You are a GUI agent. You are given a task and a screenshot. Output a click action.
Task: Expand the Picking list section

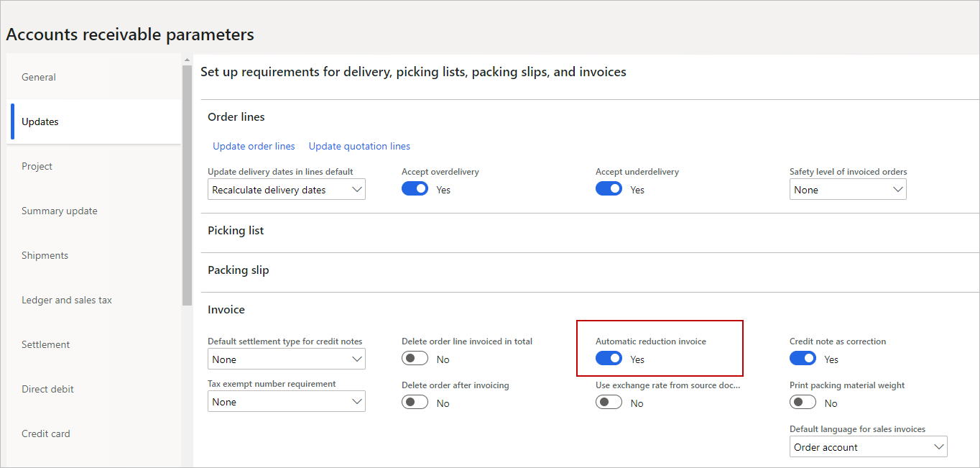click(x=236, y=231)
